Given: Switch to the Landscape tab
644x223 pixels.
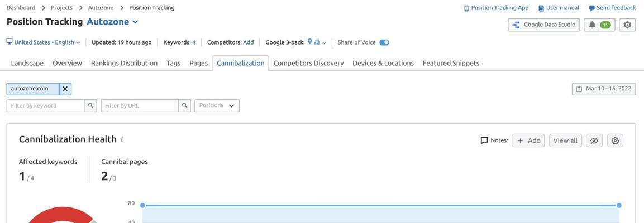Looking at the screenshot, I should pos(27,63).
